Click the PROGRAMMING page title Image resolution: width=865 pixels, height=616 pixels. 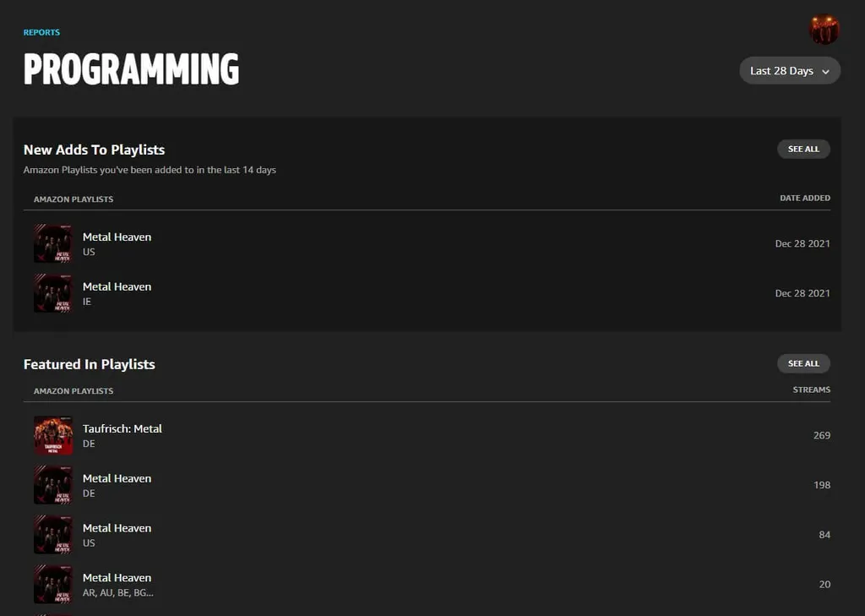(131, 70)
